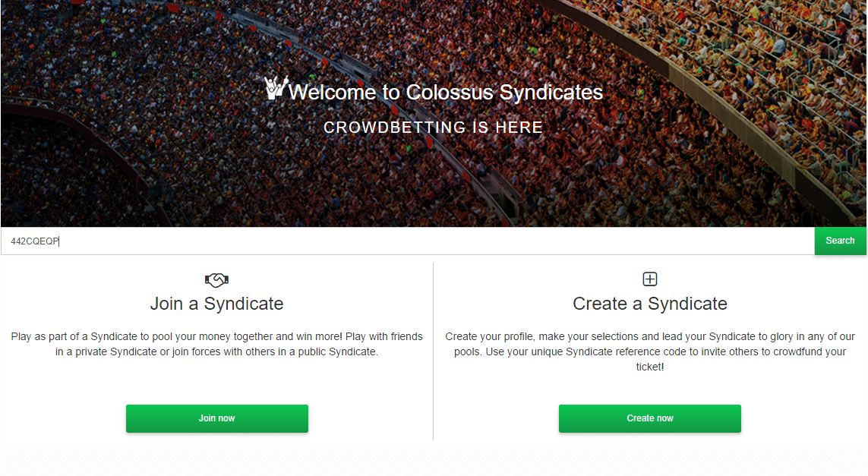Click the Join a Syndicate description paragraph
The width and height of the screenshot is (868, 476).
pos(216,344)
